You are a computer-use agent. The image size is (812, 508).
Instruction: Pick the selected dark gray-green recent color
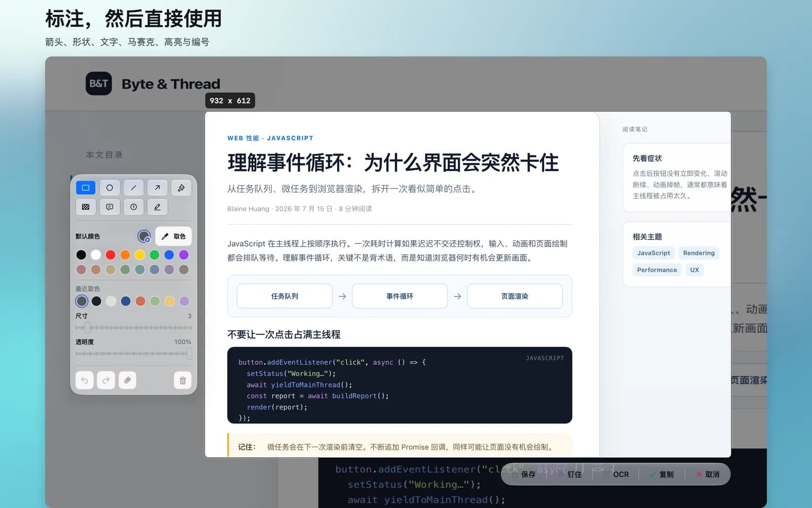coord(82,301)
